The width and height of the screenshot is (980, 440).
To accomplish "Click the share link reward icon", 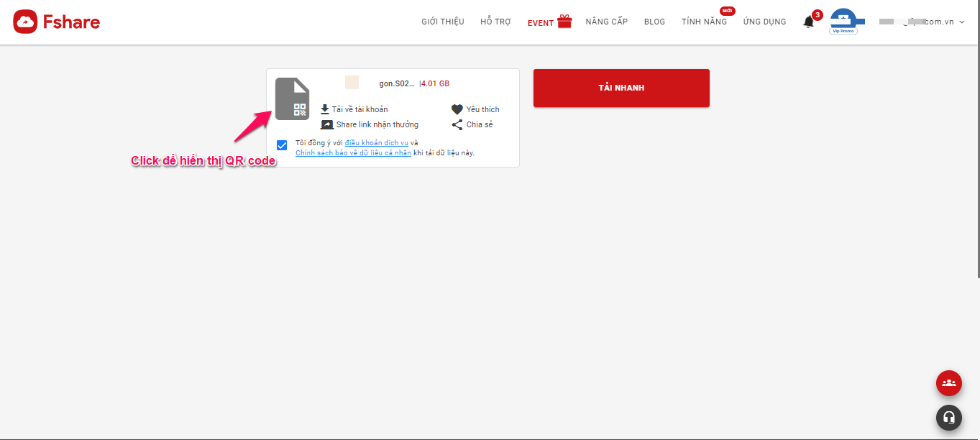I will 327,124.
